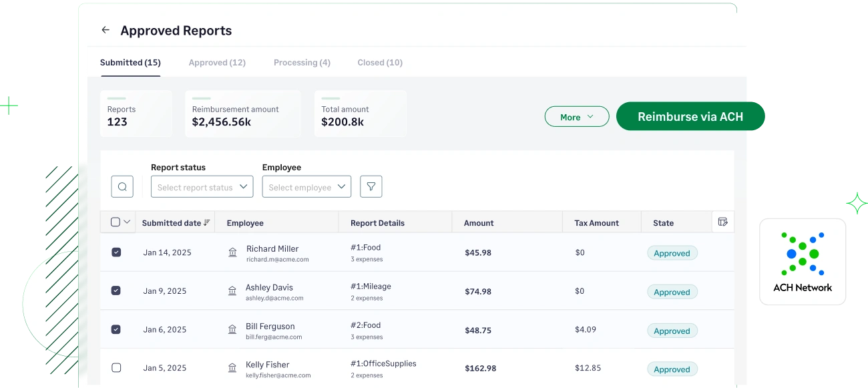Viewport: 868px width, 388px height.
Task: Click the Approved badge for Richard Miller
Action: click(x=672, y=253)
